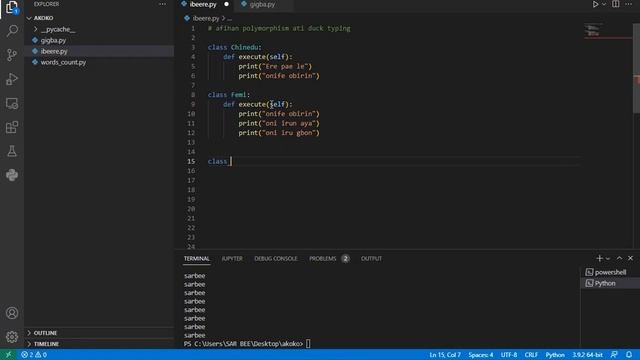The height and width of the screenshot is (360, 640).
Task: Select the powershell terminal instance
Action: pyautogui.click(x=610, y=272)
